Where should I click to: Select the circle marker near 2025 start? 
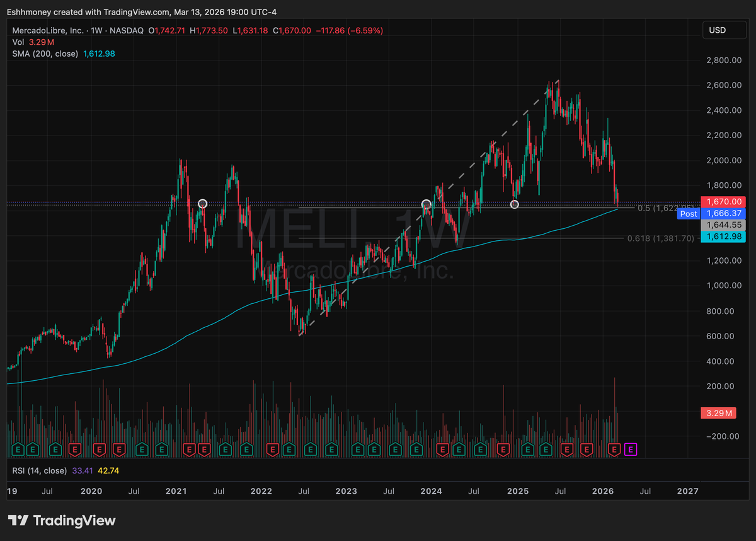(x=514, y=204)
